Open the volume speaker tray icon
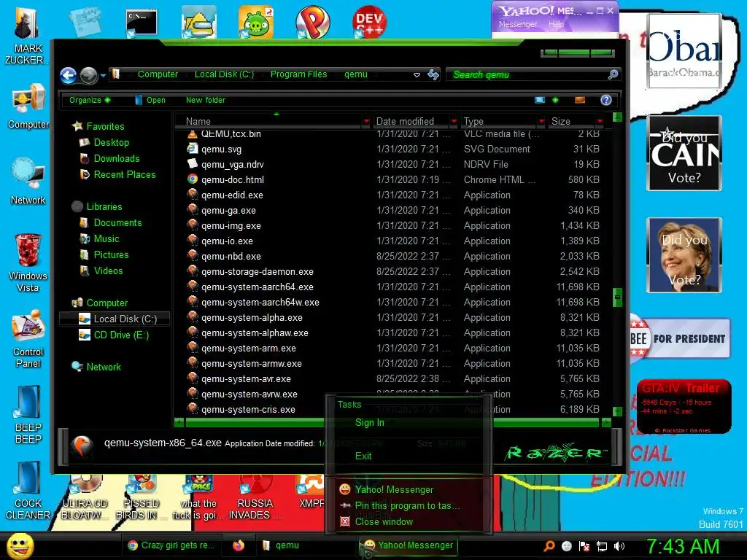This screenshot has width=747, height=560. 619,546
